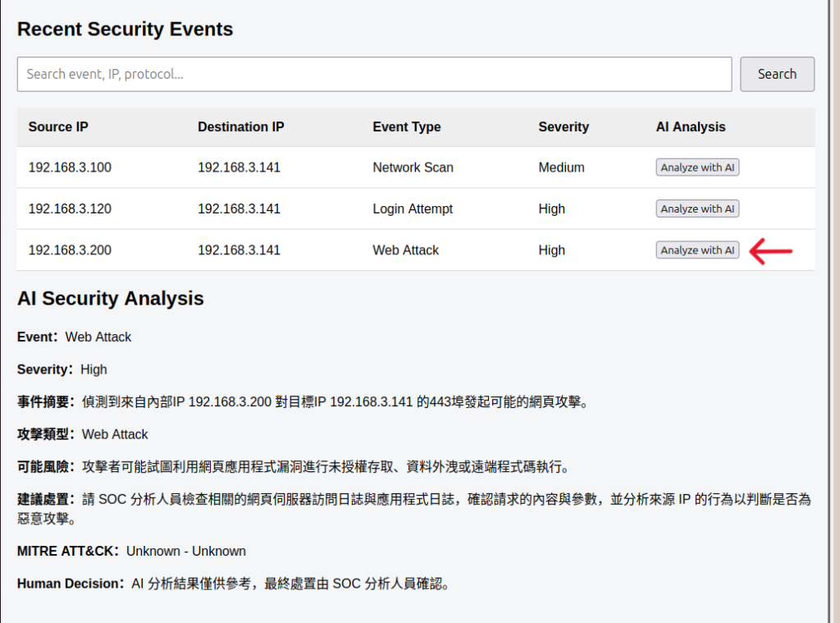Click destination IP in Web Attack row
Screen dimensions: 840x623
(x=239, y=250)
